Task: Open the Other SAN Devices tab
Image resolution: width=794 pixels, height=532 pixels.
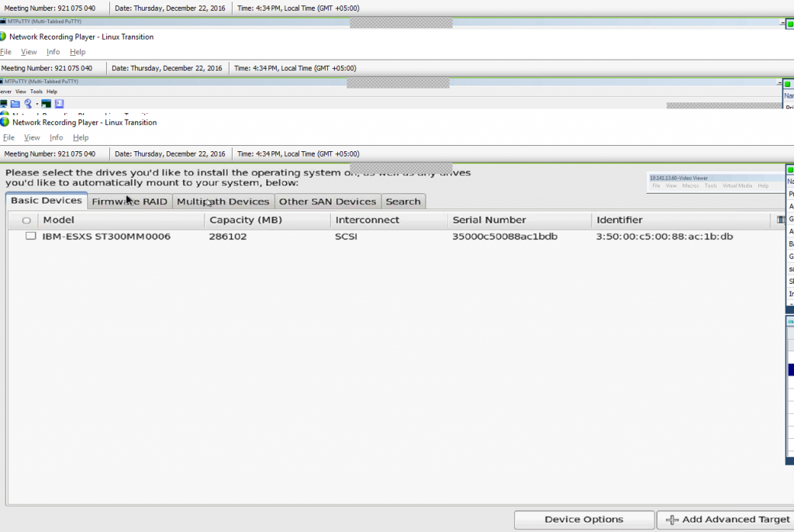Action: click(327, 202)
